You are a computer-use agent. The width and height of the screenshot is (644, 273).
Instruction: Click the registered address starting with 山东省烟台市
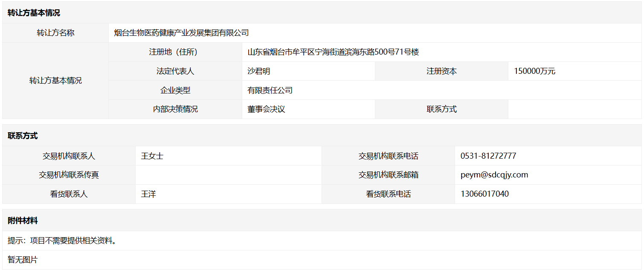point(333,52)
